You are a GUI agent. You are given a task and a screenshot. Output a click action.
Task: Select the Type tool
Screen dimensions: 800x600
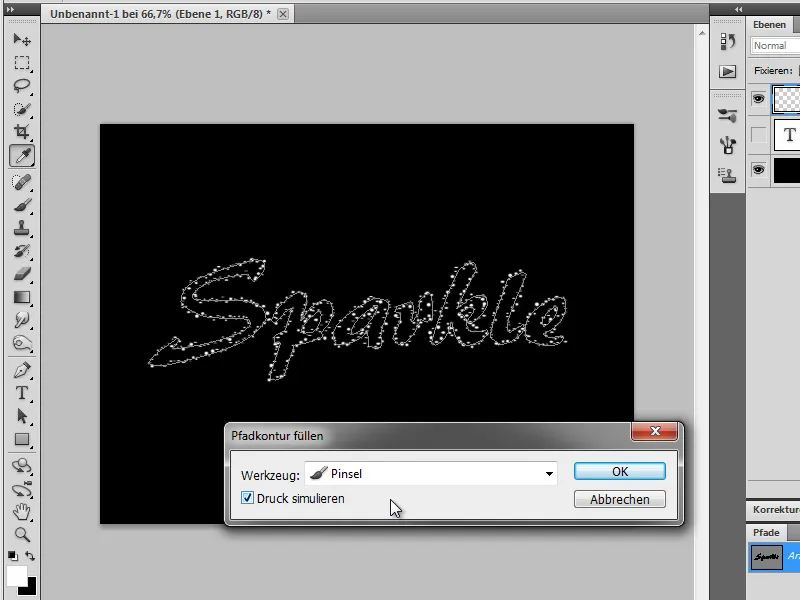22,393
